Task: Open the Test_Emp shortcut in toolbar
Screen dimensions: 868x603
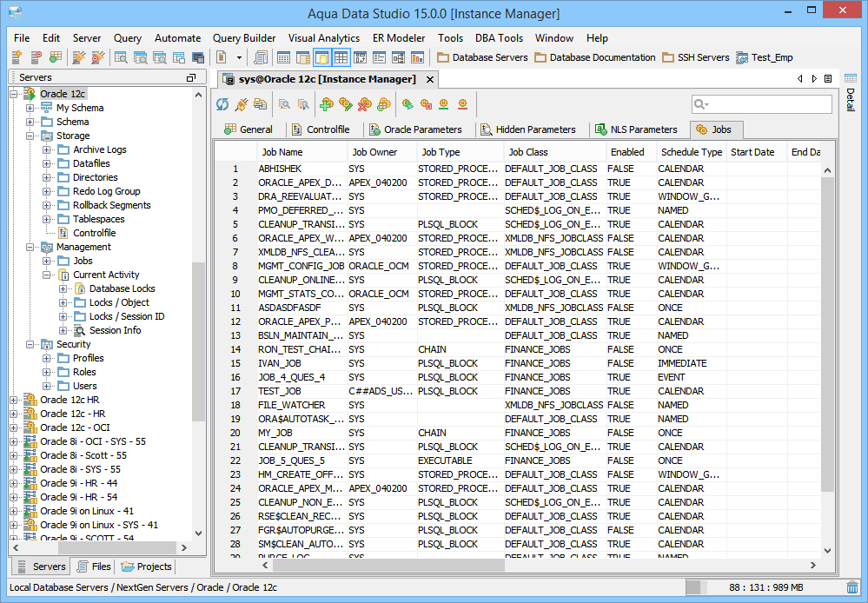Action: click(x=764, y=57)
